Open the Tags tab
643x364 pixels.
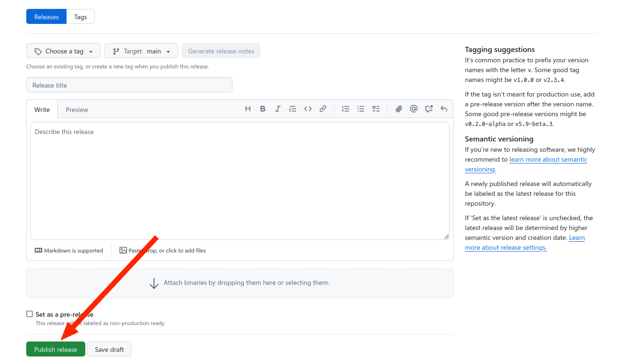pyautogui.click(x=81, y=17)
